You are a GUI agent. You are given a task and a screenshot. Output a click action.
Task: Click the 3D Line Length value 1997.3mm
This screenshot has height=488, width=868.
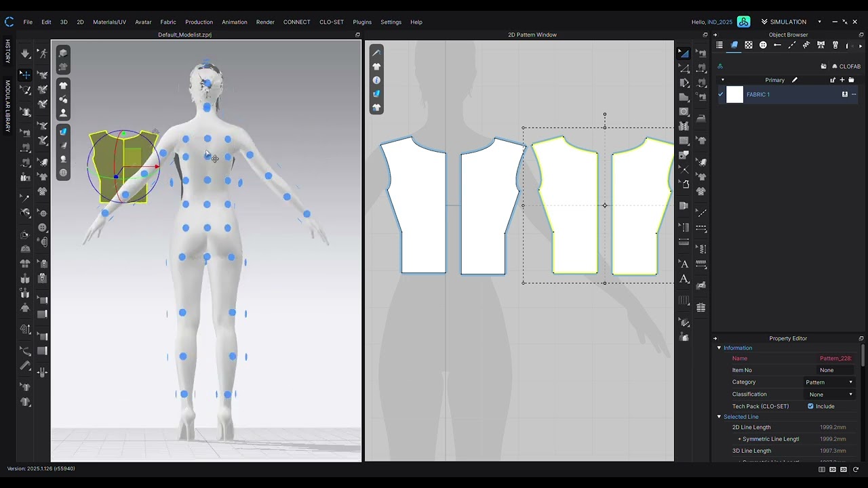(833, 451)
